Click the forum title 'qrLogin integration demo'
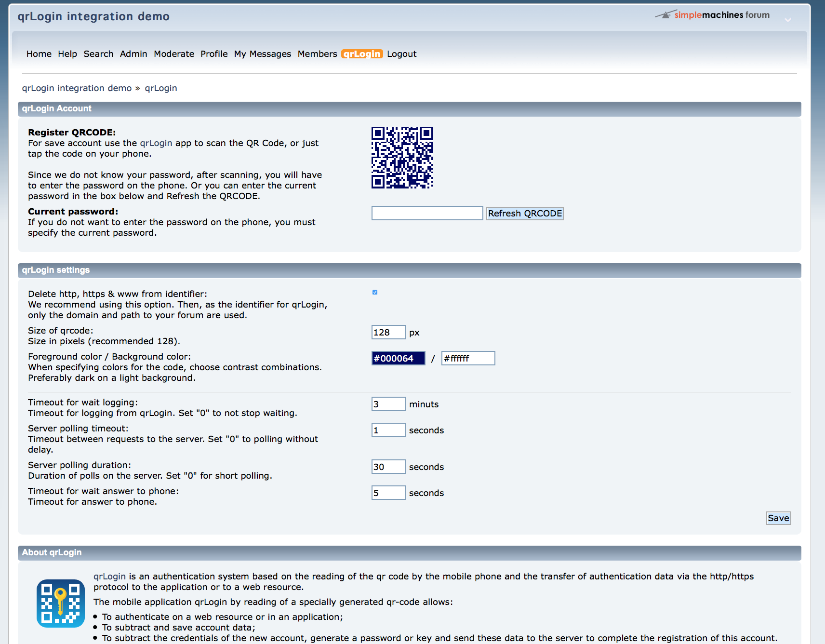This screenshot has width=825, height=644. 93,16
